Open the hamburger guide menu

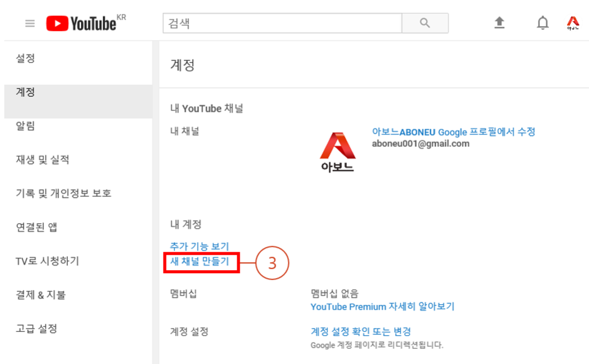tap(30, 23)
